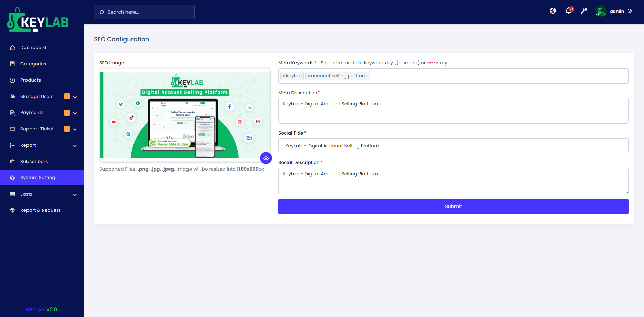Click the SEO image preview thumbnail

185,115
